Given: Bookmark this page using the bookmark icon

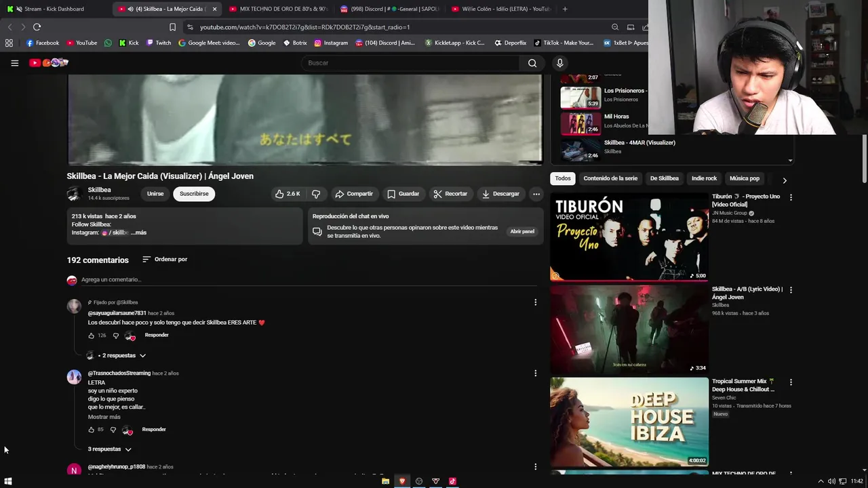Looking at the screenshot, I should coord(172,27).
